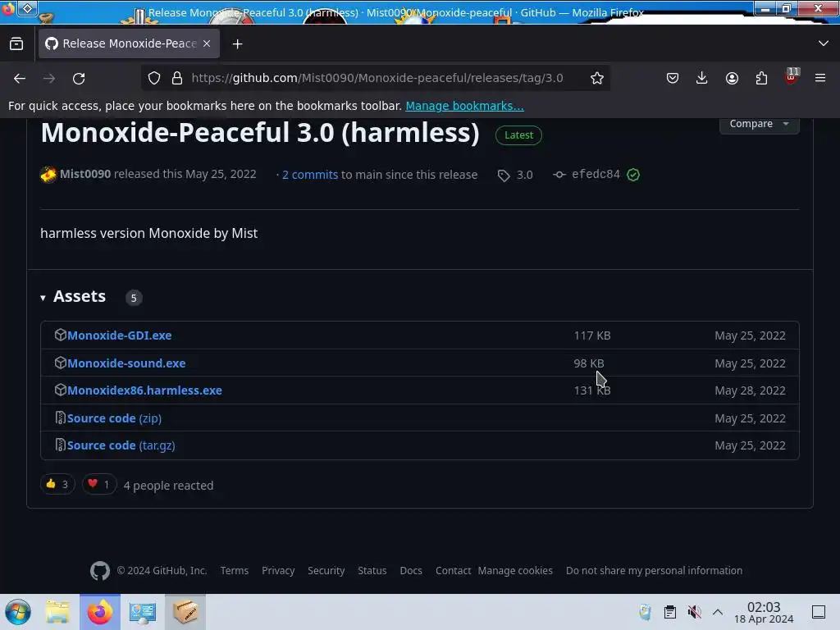
Task: Open the Security footer link
Action: pyautogui.click(x=326, y=571)
